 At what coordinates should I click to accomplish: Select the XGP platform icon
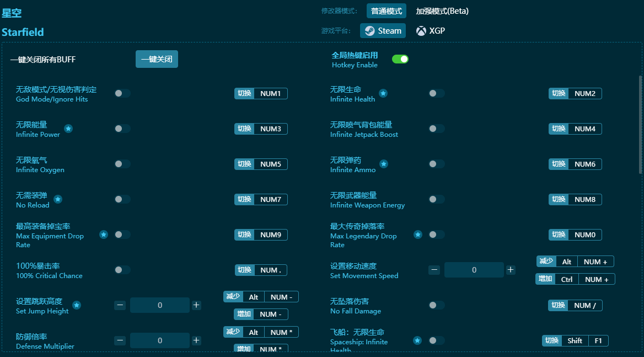click(430, 31)
